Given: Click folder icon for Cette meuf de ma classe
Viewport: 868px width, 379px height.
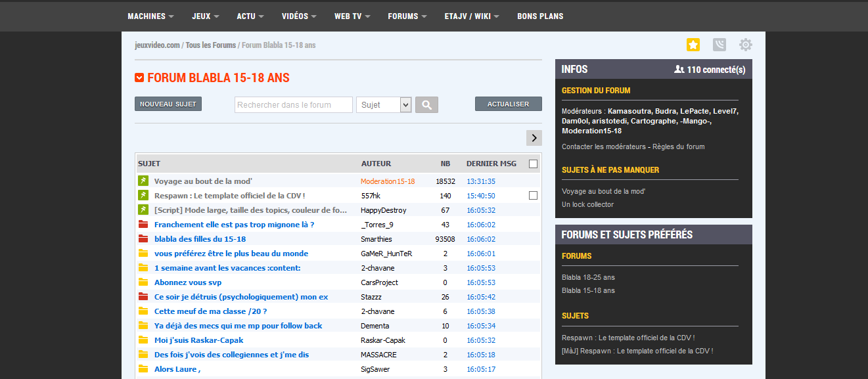Looking at the screenshot, I should [143, 311].
